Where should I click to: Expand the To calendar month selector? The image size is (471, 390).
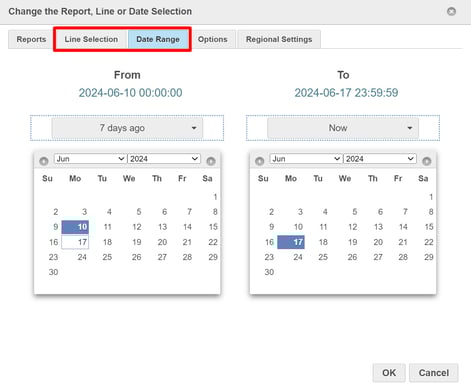(306, 159)
